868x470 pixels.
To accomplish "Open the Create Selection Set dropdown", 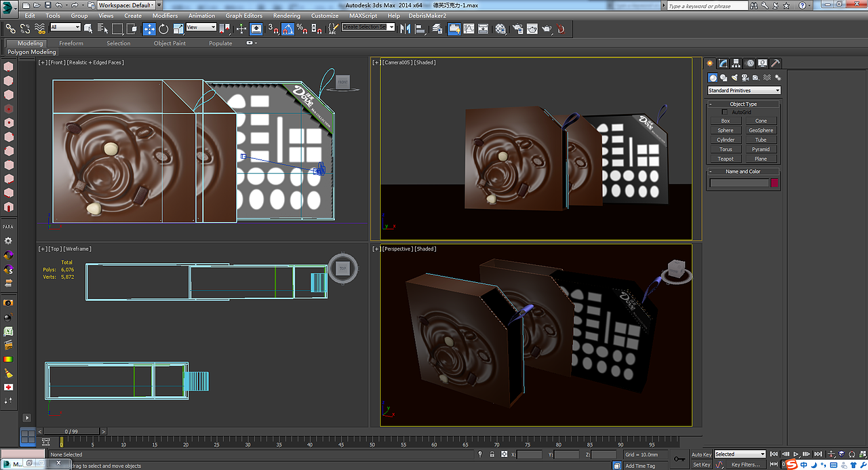I will click(368, 27).
